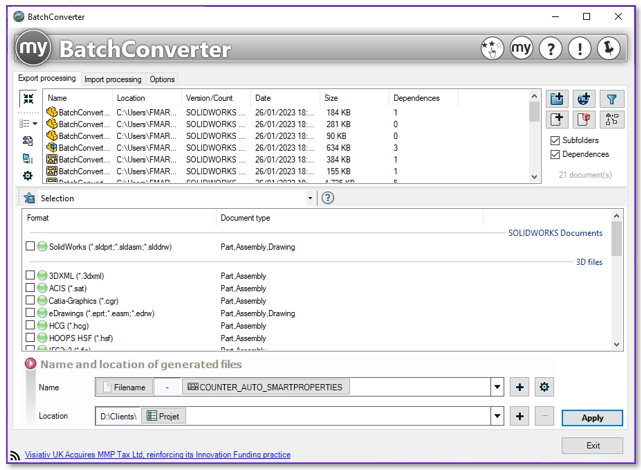Expand the Name field dropdown arrow
Viewport: 641px width, 470px height.
[x=497, y=387]
